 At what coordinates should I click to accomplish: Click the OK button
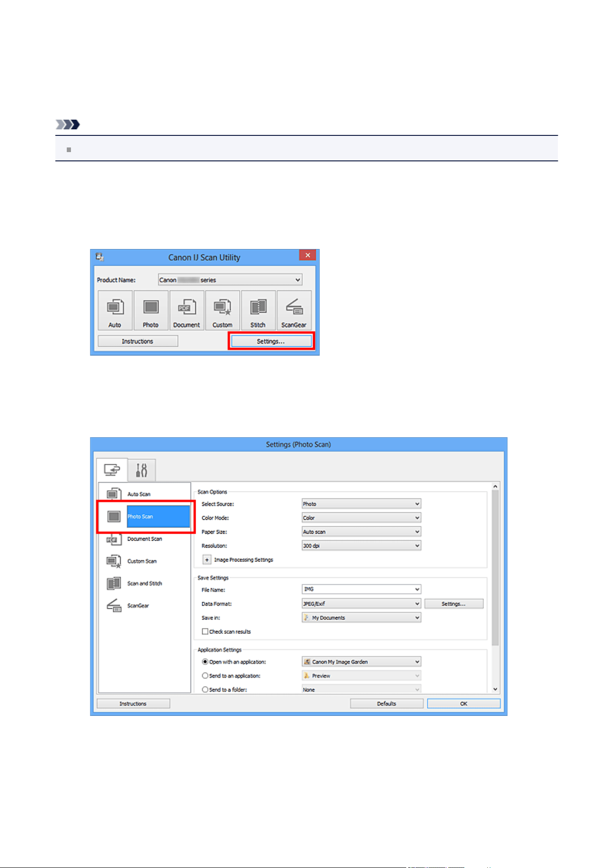(x=464, y=703)
